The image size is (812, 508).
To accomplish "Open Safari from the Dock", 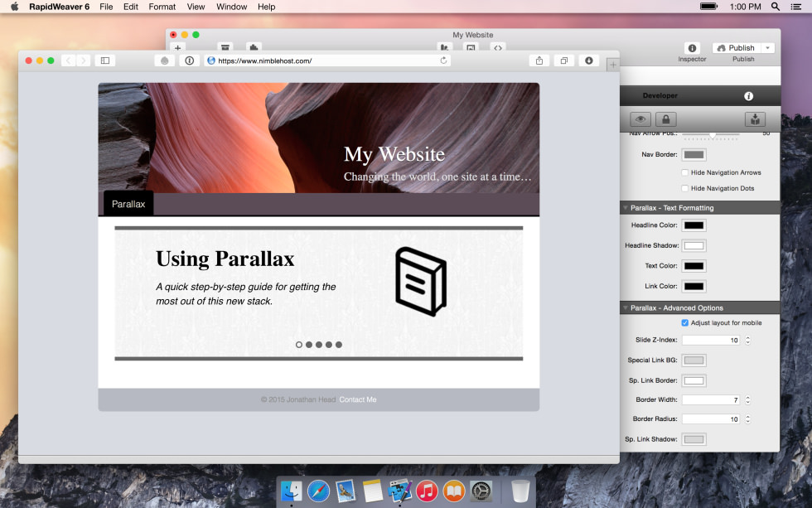I will [x=318, y=491].
